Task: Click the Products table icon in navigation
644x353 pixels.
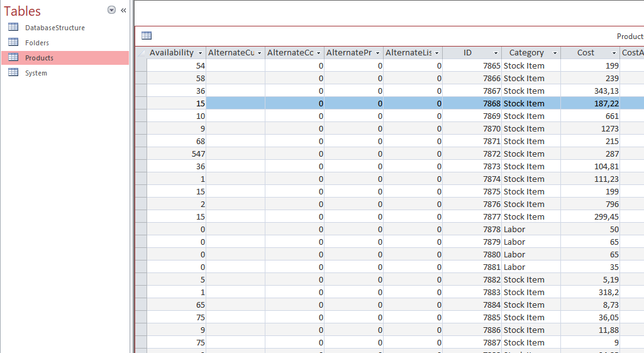Action: pos(13,57)
